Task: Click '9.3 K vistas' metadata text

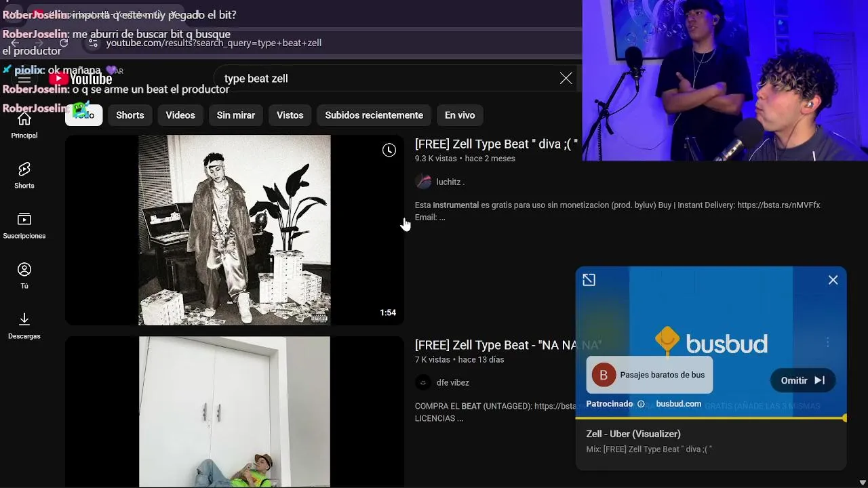Action: (436, 159)
